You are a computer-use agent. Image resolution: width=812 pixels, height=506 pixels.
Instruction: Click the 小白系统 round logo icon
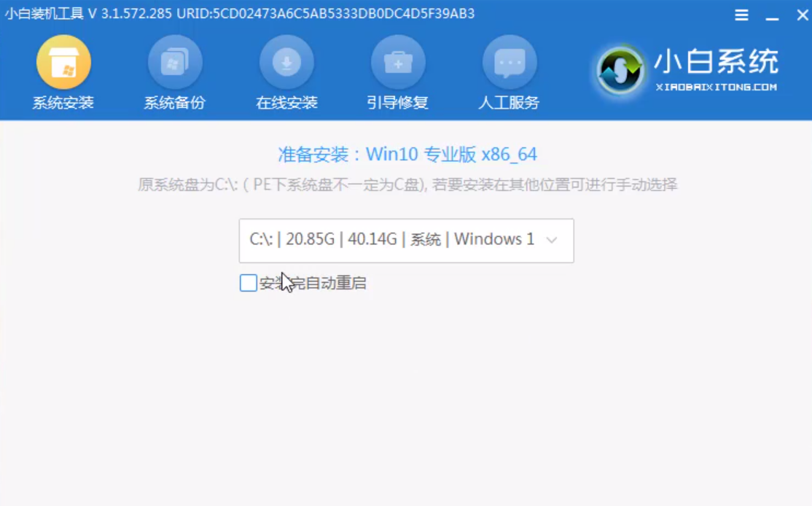click(620, 70)
